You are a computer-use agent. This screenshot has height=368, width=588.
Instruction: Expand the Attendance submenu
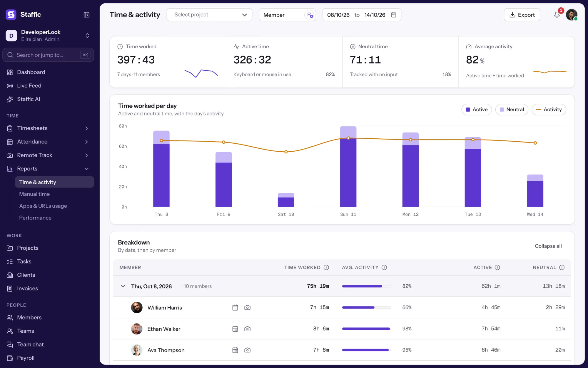point(86,142)
